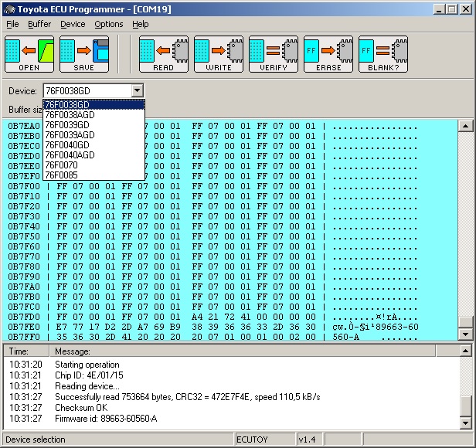This screenshot has width=476, height=448.
Task: Open the Options menu
Action: pos(109,24)
